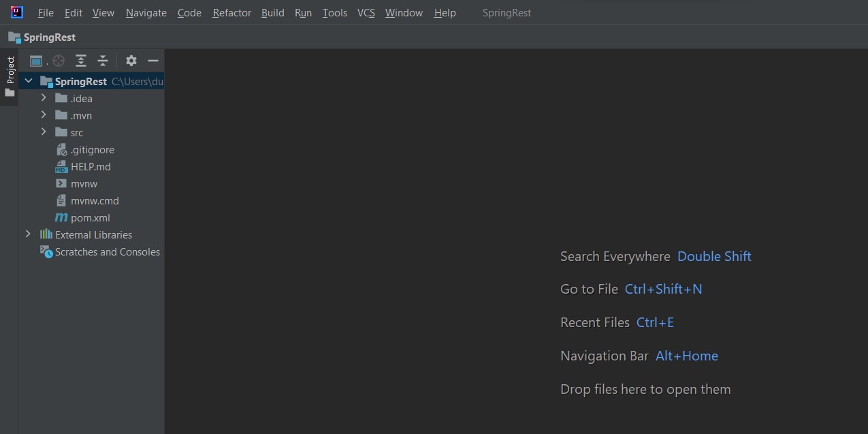
Task: Click the SpringRest title bar text
Action: [507, 12]
